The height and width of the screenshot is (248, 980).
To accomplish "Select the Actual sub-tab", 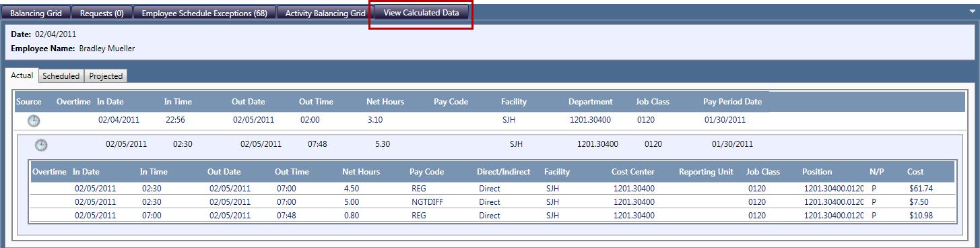I will [22, 75].
